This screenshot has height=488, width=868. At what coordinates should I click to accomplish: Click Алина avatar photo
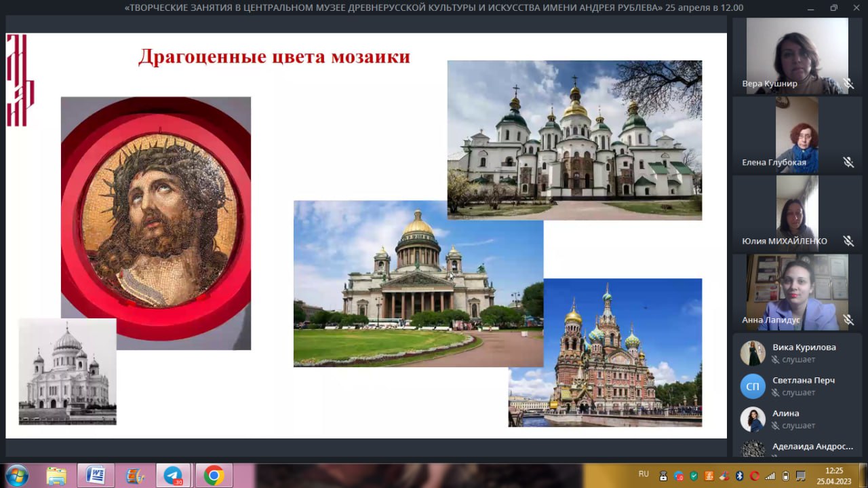(753, 419)
